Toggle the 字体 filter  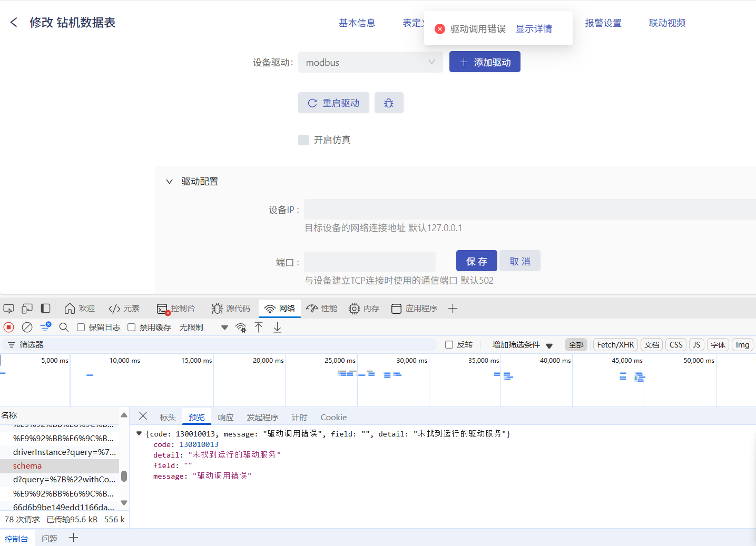pyautogui.click(x=718, y=345)
